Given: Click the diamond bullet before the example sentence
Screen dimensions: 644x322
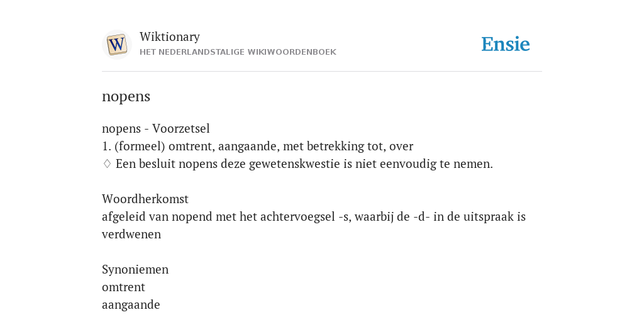Looking at the screenshot, I should [107, 164].
